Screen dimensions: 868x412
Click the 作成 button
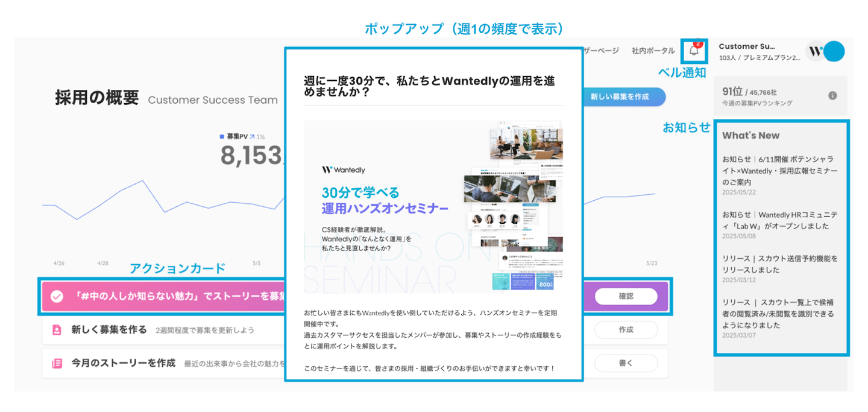[626, 330]
